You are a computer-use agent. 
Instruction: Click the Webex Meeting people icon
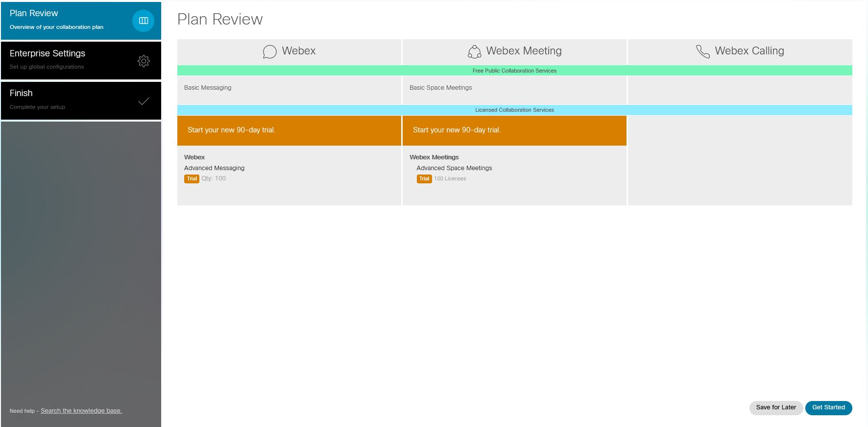pos(474,51)
